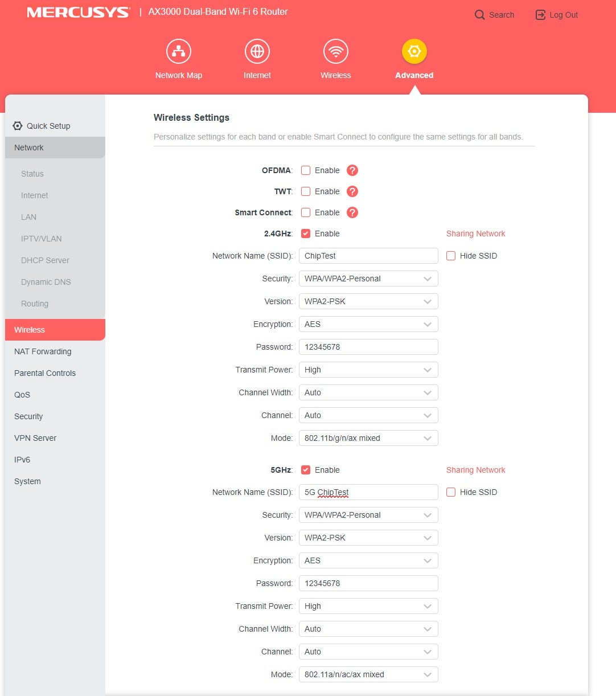Select the Wireless sidebar item
This screenshot has height=696, width=616.
[x=55, y=330]
